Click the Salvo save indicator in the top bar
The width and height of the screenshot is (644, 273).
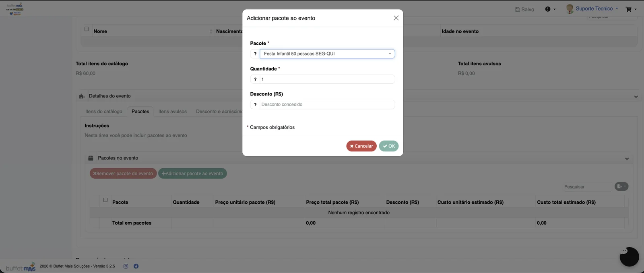(524, 9)
